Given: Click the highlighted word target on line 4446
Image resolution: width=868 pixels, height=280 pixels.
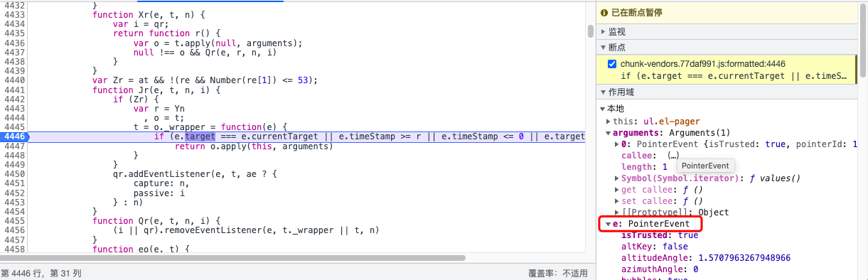Looking at the screenshot, I should 200,136.
